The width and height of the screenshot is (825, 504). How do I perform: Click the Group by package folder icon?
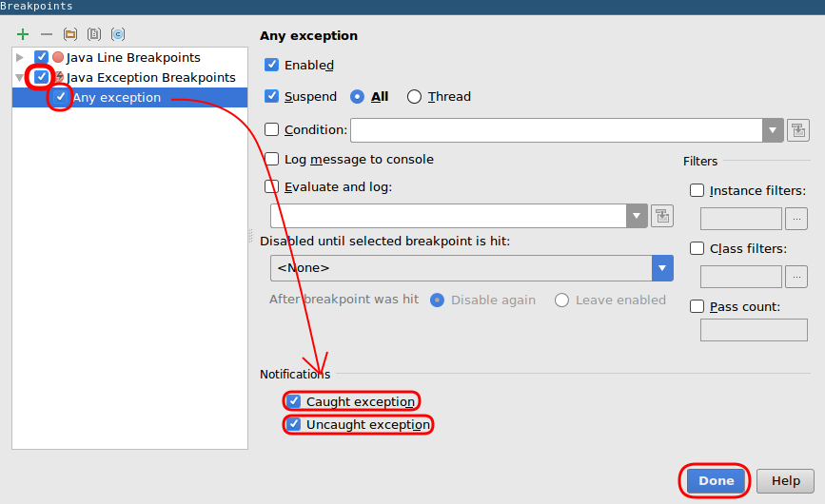click(69, 34)
